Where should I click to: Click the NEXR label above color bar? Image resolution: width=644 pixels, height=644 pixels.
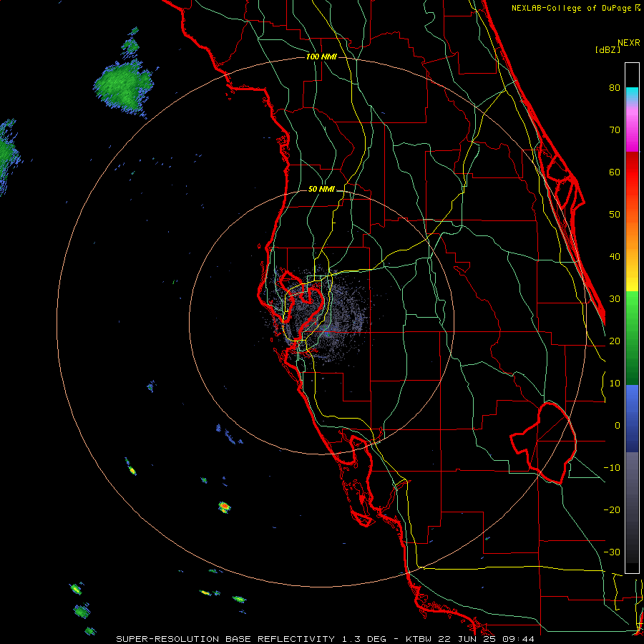pos(629,43)
